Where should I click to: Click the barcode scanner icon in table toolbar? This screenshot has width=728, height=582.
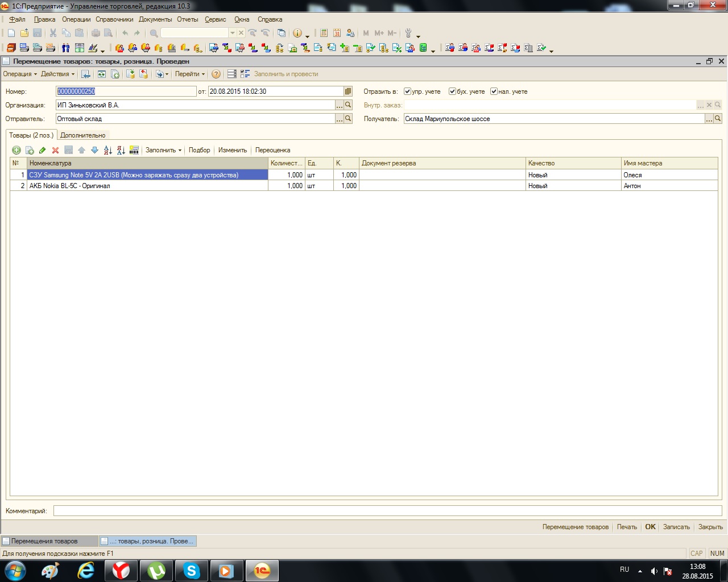[x=134, y=150]
